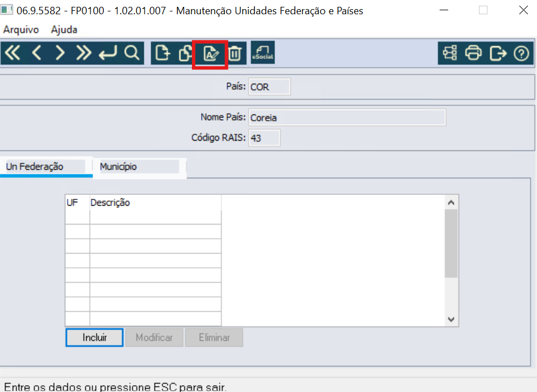Exit the program via the exit-arrow icon

coord(498,53)
